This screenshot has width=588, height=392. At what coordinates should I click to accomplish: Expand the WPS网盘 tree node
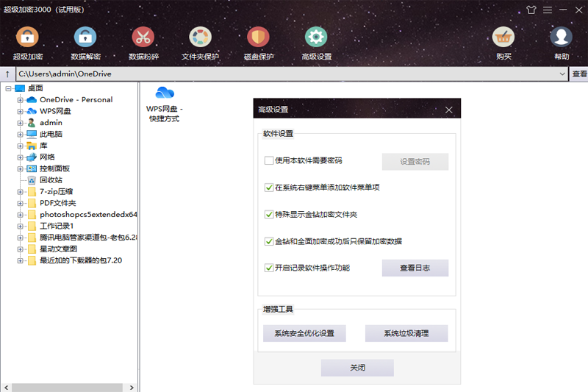click(x=20, y=111)
